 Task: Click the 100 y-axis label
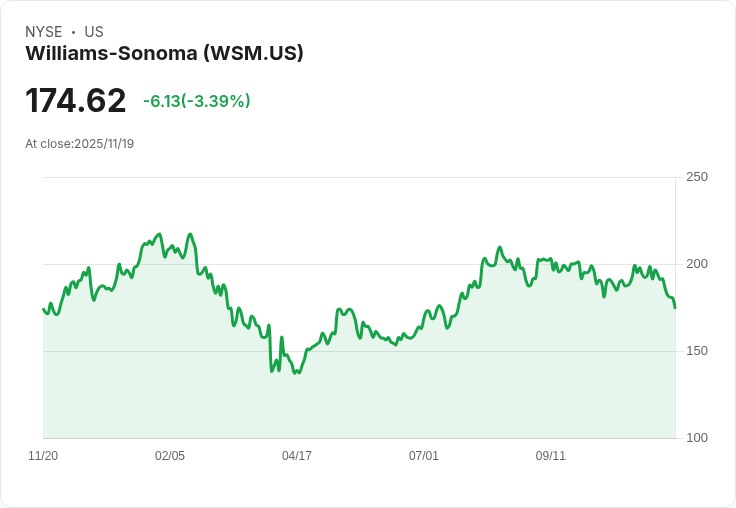click(x=697, y=438)
